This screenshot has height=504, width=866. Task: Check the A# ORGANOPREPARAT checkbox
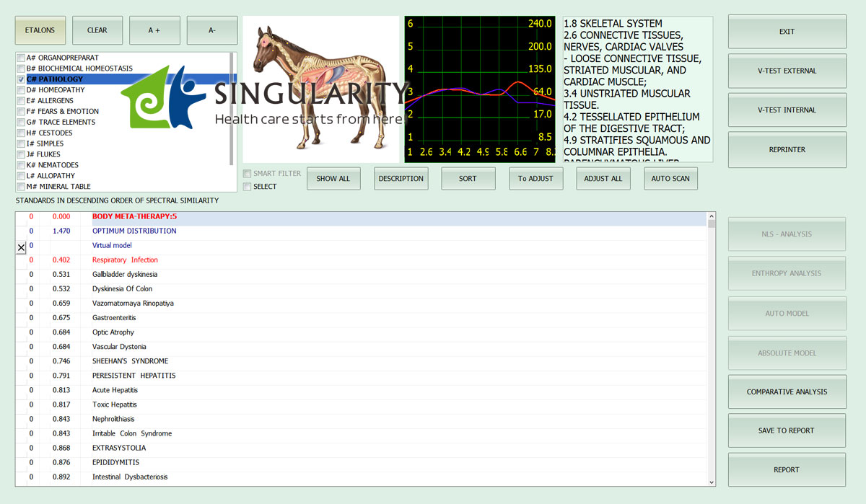pos(21,58)
